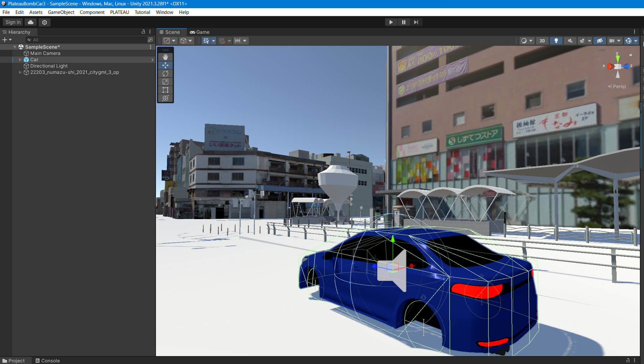Select the Rotate tool
This screenshot has width=644, height=364.
165,74
